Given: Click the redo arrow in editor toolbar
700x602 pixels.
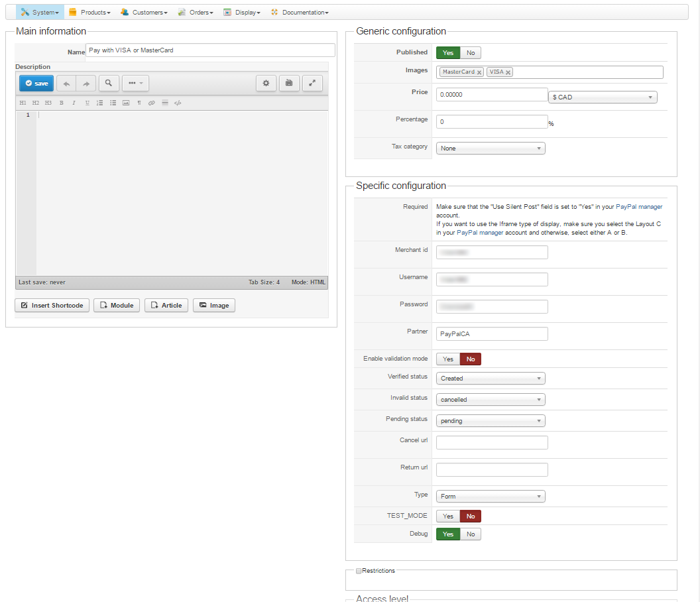Looking at the screenshot, I should [x=86, y=84].
